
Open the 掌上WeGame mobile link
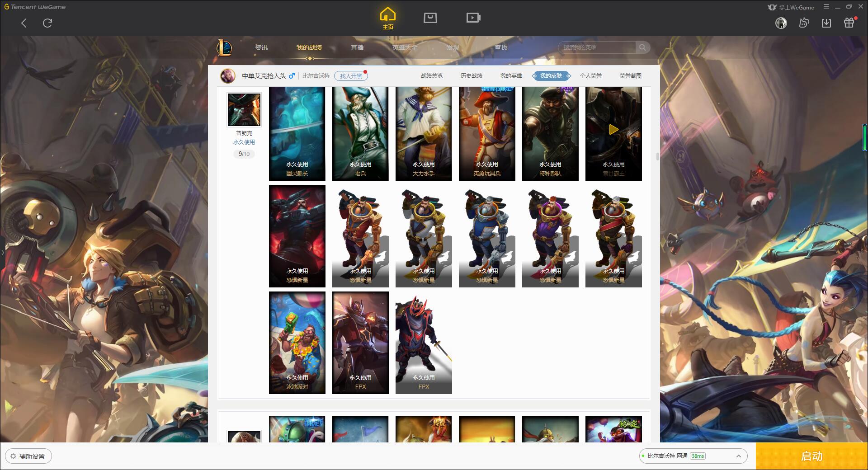[791, 7]
